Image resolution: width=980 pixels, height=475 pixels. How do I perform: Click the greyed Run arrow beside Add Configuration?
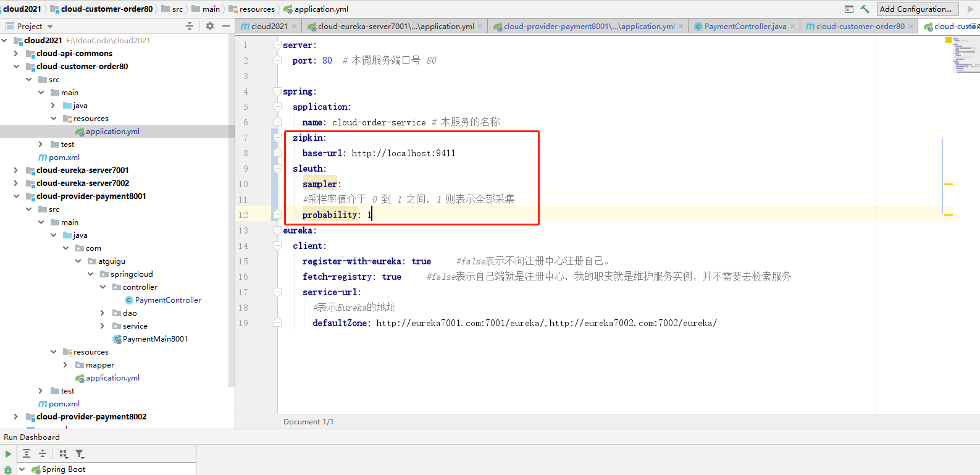(970, 9)
